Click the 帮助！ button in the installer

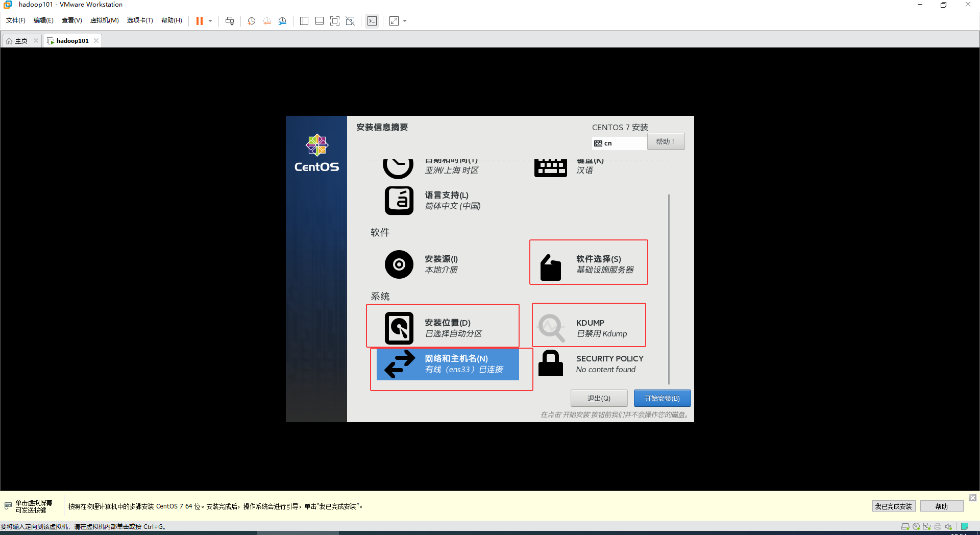point(666,142)
